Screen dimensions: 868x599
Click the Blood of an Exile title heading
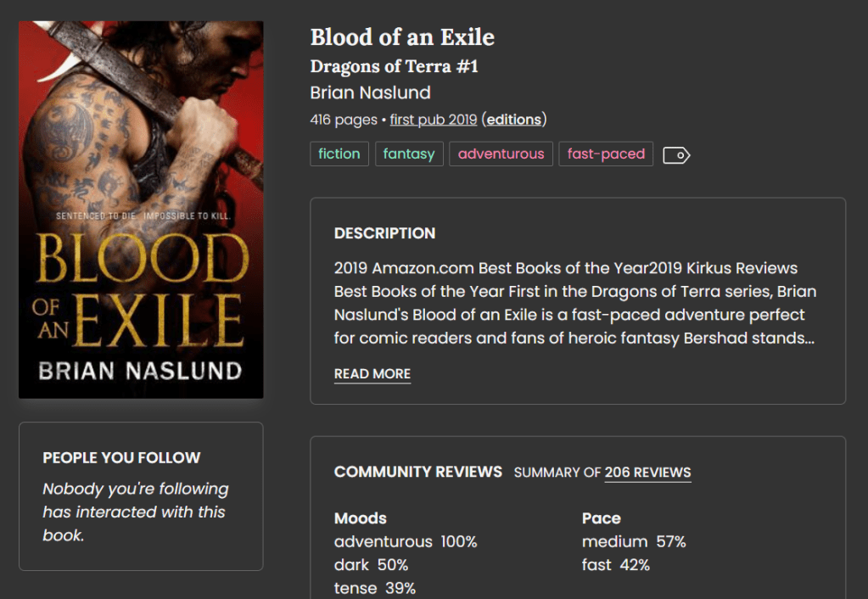point(402,37)
